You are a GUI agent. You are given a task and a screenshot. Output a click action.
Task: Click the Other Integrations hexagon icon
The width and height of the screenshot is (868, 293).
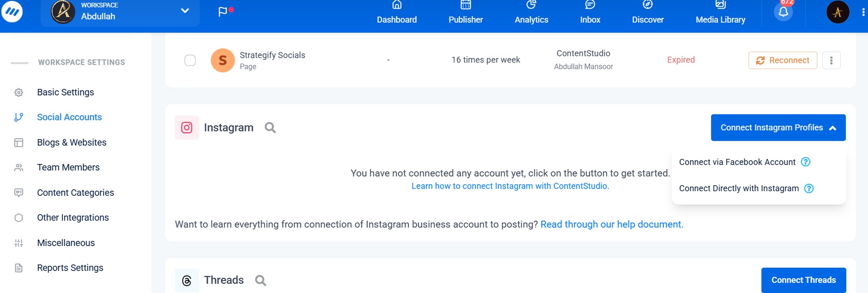coord(18,217)
